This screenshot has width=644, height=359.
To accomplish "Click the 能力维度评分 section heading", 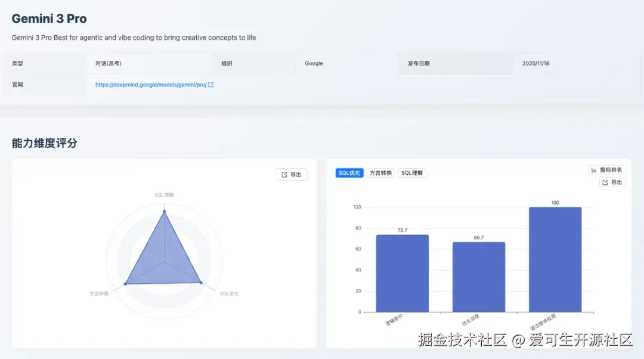I will click(44, 143).
